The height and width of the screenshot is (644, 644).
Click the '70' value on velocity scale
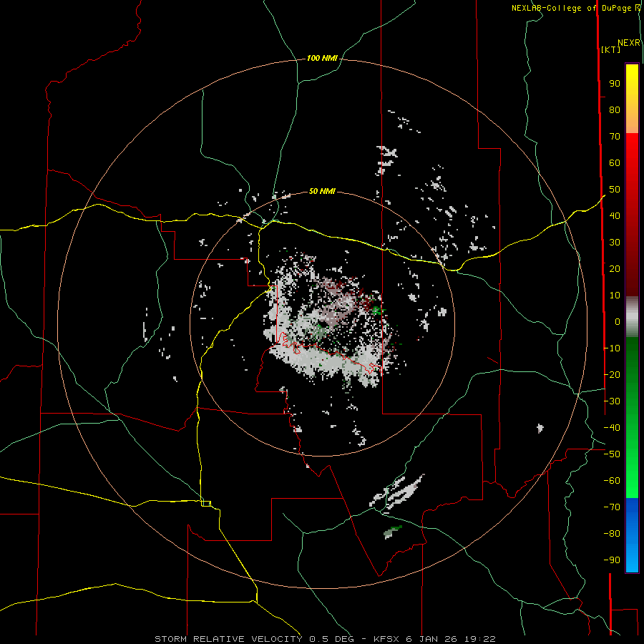tap(615, 137)
